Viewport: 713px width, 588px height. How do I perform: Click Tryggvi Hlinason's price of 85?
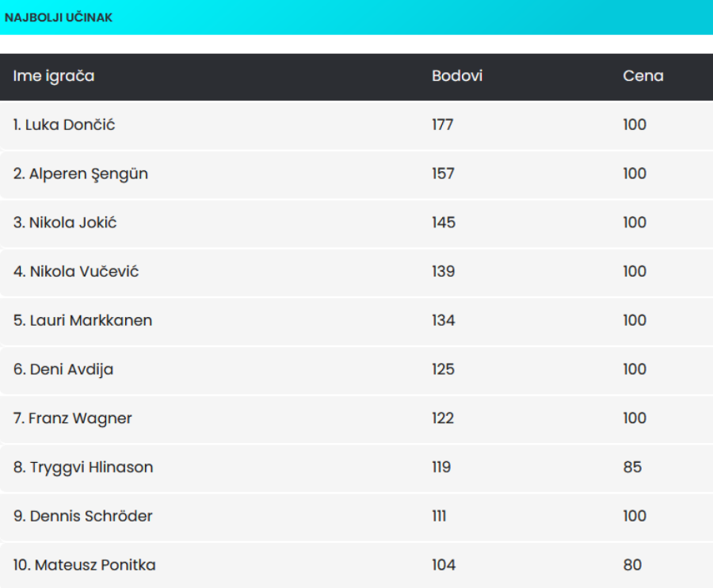(632, 468)
